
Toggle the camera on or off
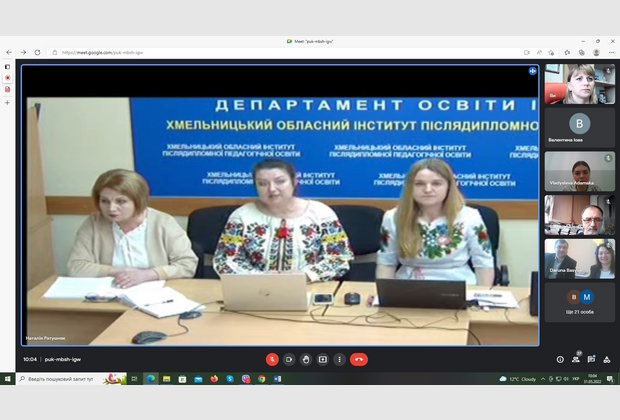pos(289,359)
